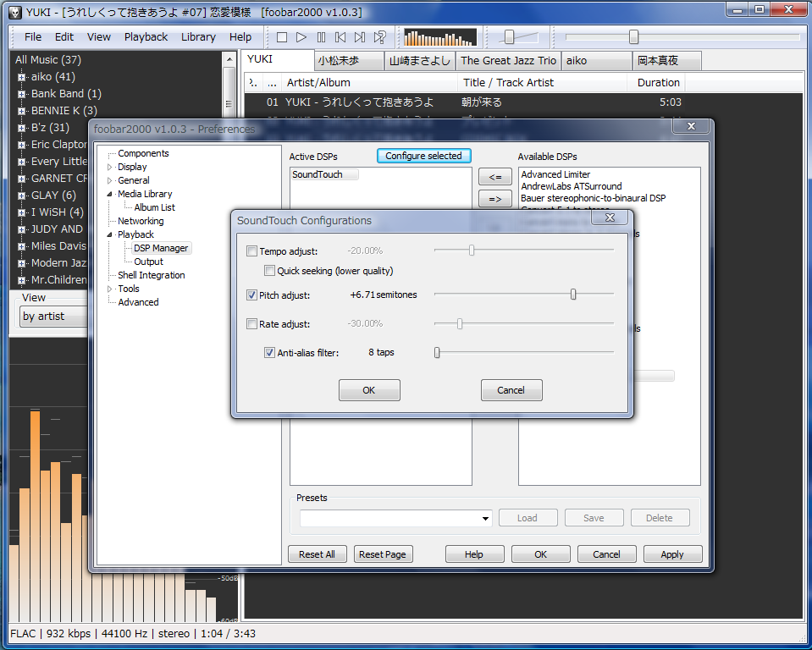
Task: Expand the Bank Band (1) node
Action: tap(21, 94)
